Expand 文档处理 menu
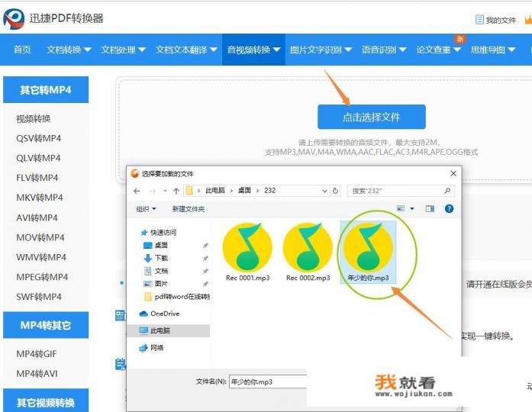The image size is (532, 412). [x=124, y=50]
